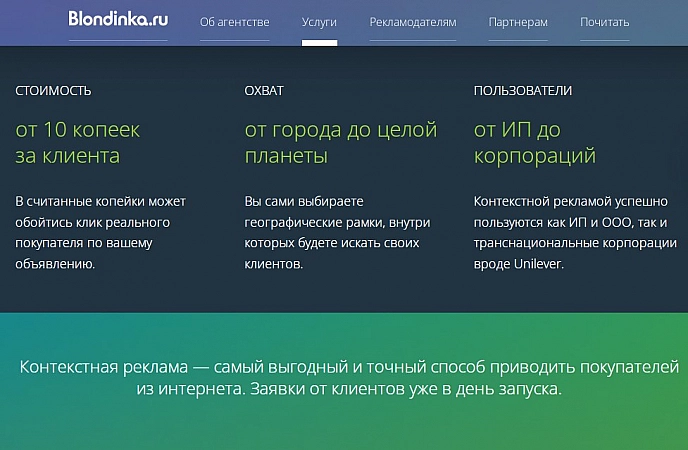Viewport: 688px width, 450px height.
Task: Click green text 'от ИП до корпораций'
Action: coord(535,143)
